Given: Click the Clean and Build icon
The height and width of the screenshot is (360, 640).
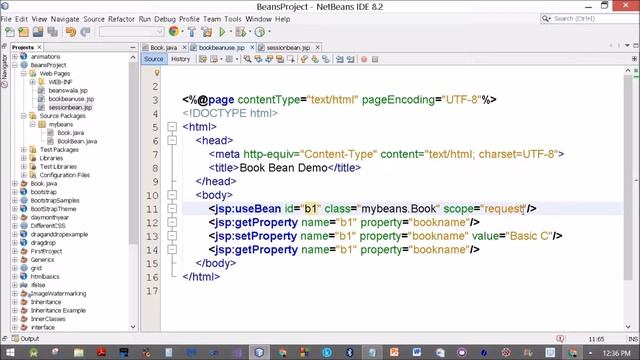Looking at the screenshot, I should pos(207,32).
